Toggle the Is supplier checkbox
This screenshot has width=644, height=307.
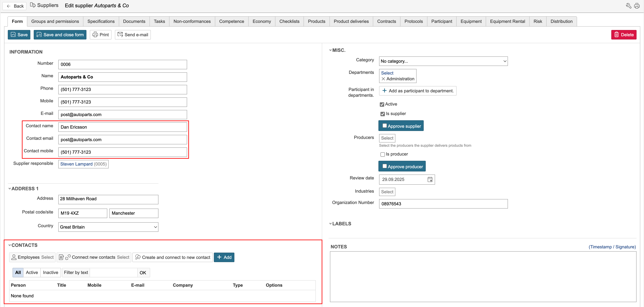tap(383, 114)
